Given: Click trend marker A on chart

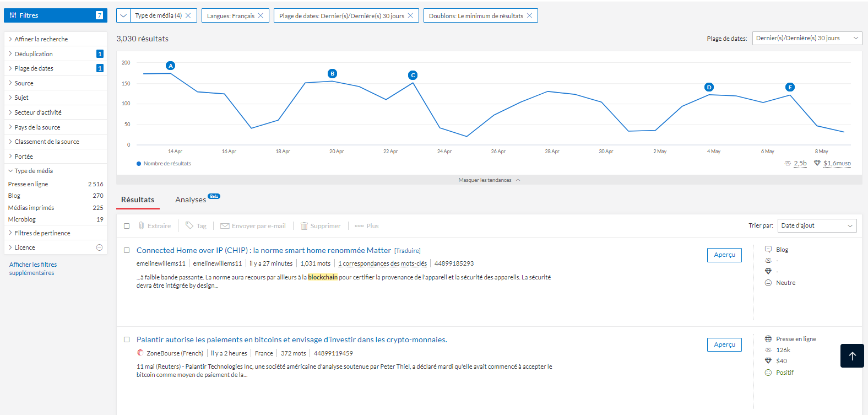Looking at the screenshot, I should (171, 66).
